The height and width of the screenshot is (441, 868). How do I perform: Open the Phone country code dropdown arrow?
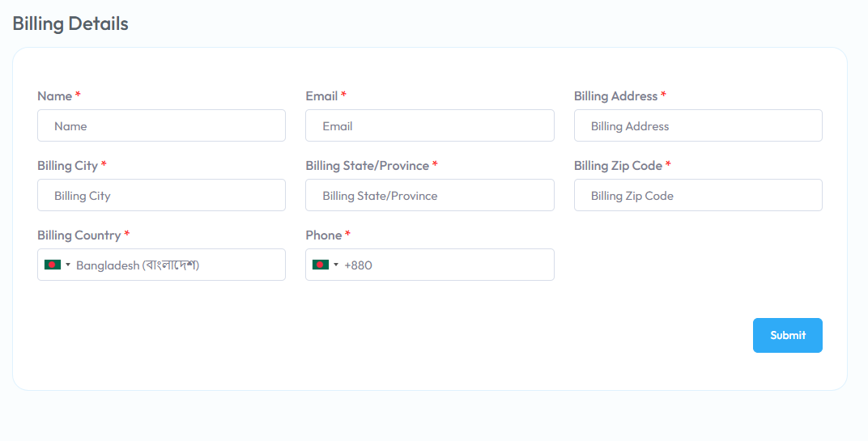tap(336, 265)
